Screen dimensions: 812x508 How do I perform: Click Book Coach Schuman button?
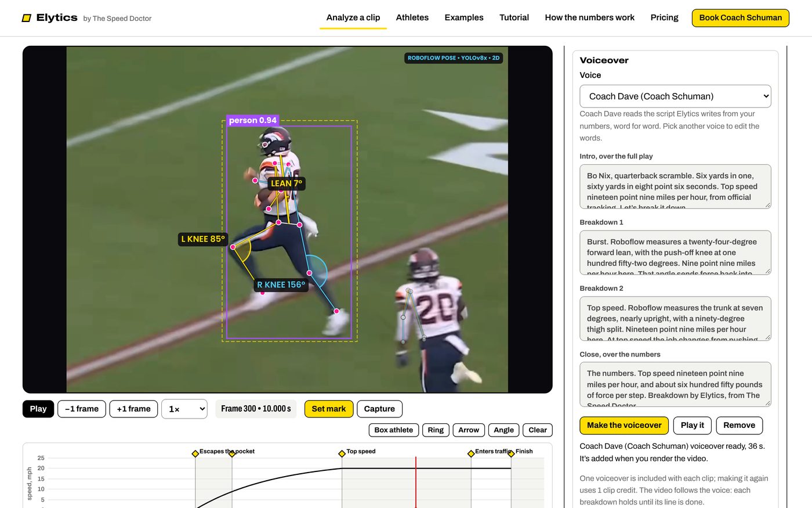click(x=740, y=18)
